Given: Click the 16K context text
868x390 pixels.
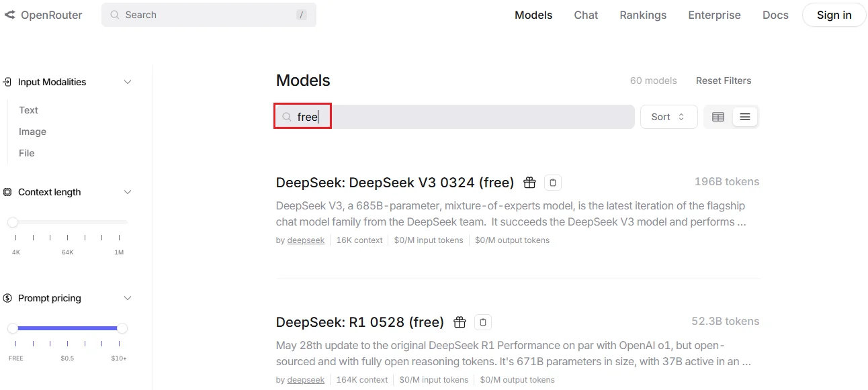Looking at the screenshot, I should 359,240.
